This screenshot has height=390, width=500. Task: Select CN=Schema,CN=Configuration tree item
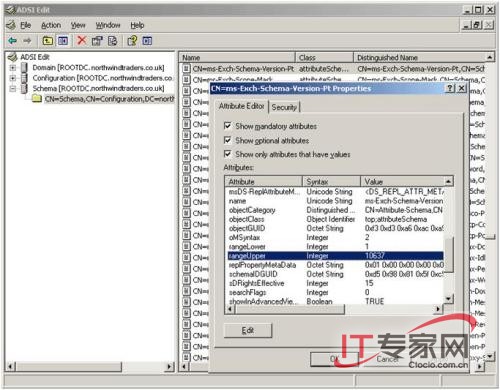point(109,99)
